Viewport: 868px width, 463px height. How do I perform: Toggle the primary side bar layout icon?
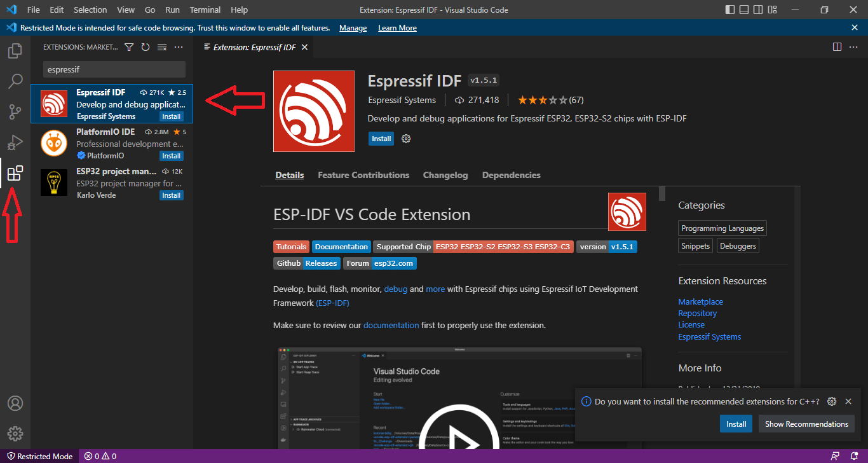tap(731, 10)
